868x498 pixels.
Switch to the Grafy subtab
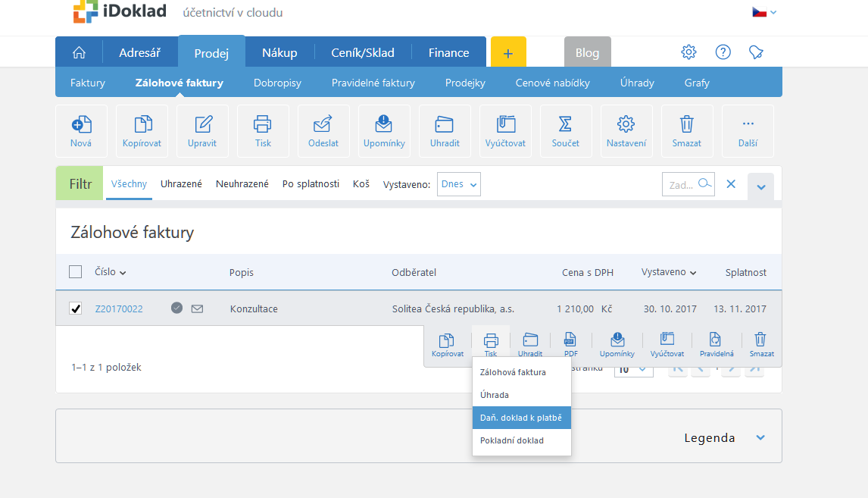point(696,83)
